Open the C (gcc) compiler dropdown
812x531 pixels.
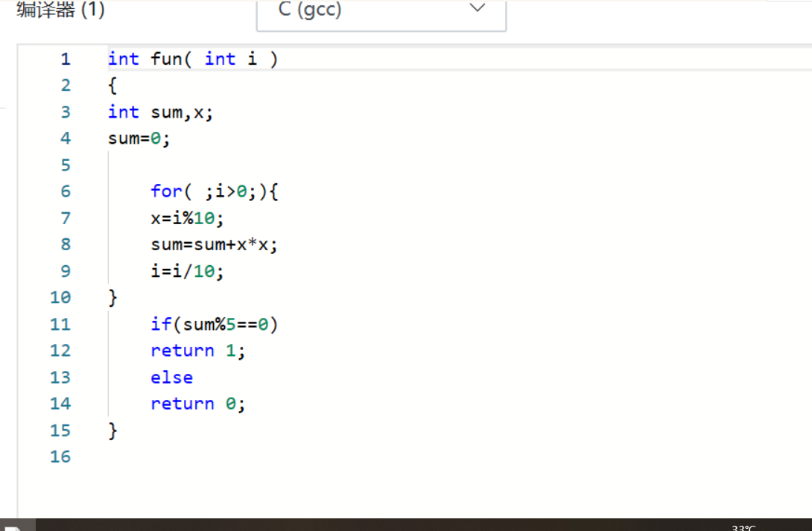(x=381, y=14)
